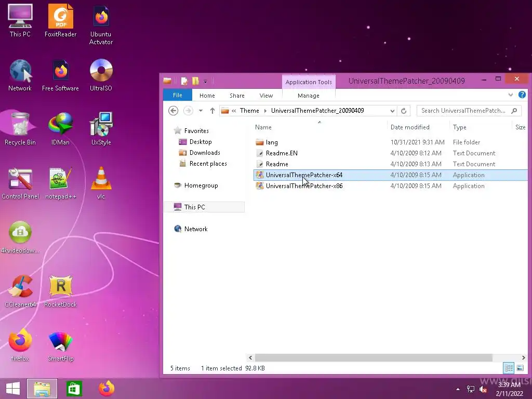
Task: Open RocketDock desktop icon
Action: (60, 291)
